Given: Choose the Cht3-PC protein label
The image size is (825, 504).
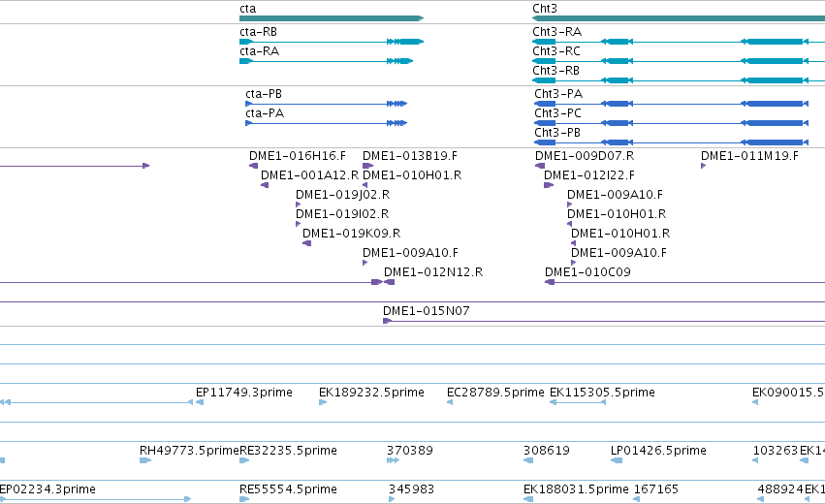Looking at the screenshot, I should [558, 113].
